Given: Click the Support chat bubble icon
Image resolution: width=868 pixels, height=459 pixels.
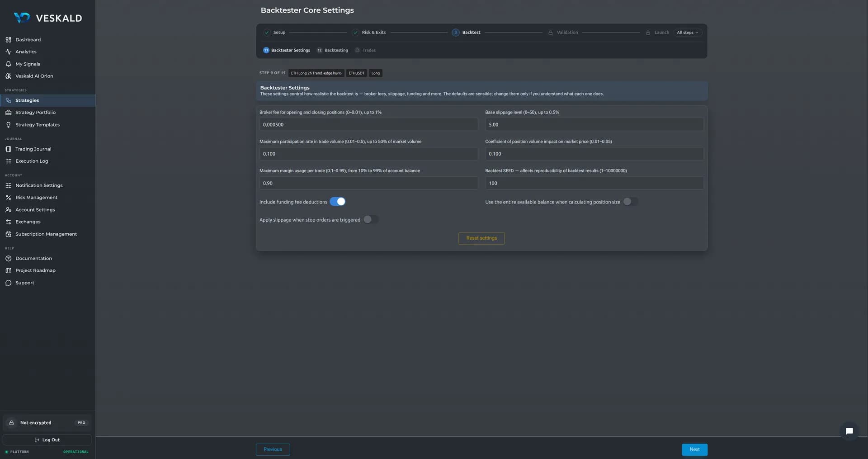Looking at the screenshot, I should pyautogui.click(x=8, y=283).
